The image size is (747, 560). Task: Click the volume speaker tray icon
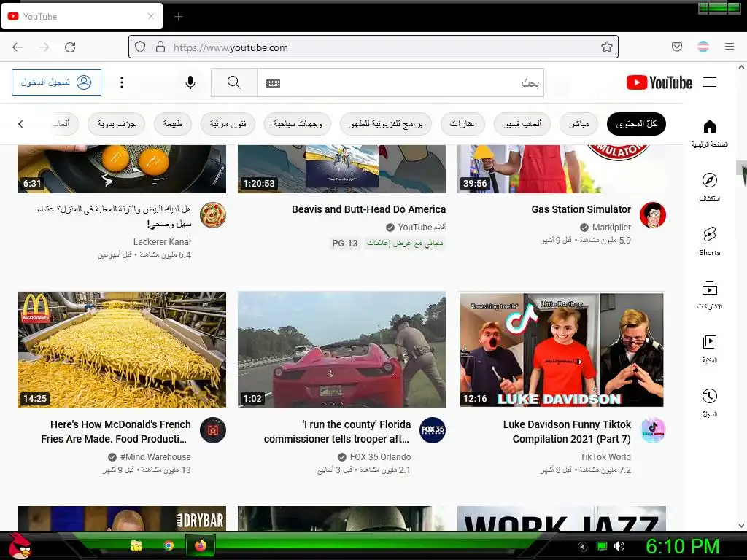[x=619, y=546]
